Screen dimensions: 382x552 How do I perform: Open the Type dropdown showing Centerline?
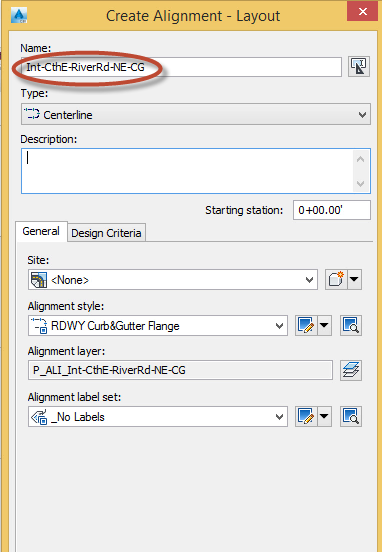[x=196, y=114]
